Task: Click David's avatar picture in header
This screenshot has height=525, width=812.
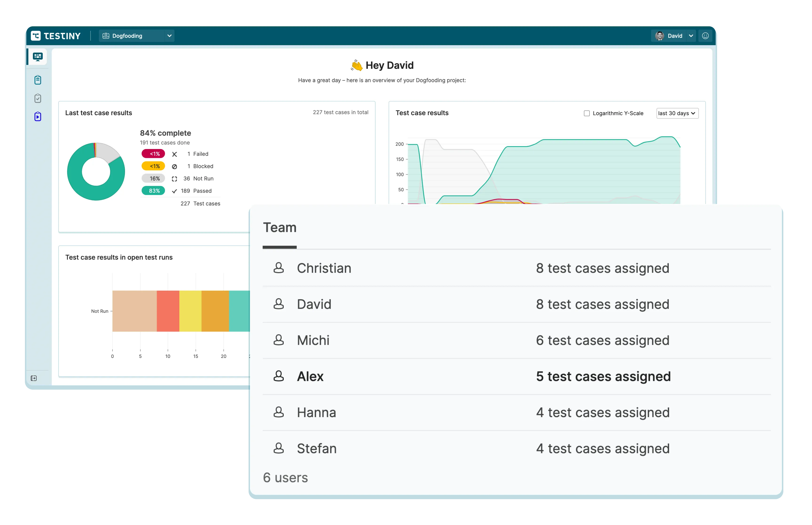Action: (659, 36)
